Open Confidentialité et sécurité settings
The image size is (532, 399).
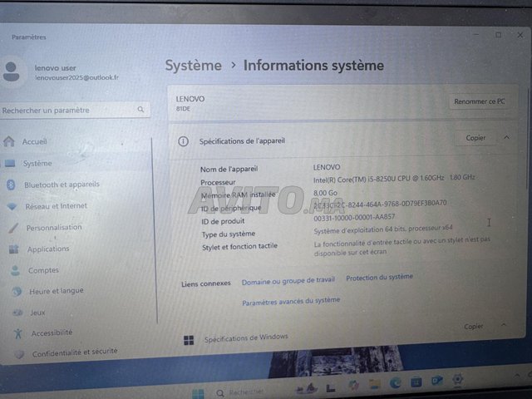pyautogui.click(x=74, y=352)
